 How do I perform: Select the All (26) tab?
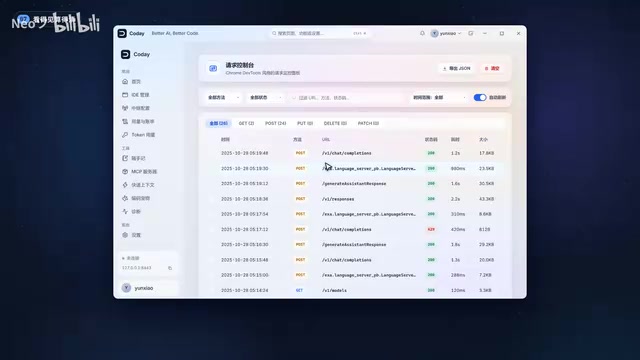click(x=218, y=123)
